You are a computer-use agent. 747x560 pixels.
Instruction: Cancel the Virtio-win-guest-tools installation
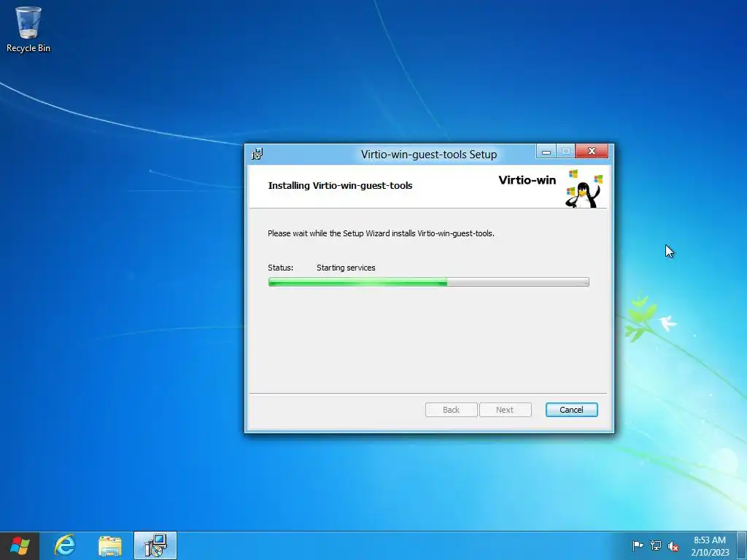(571, 410)
